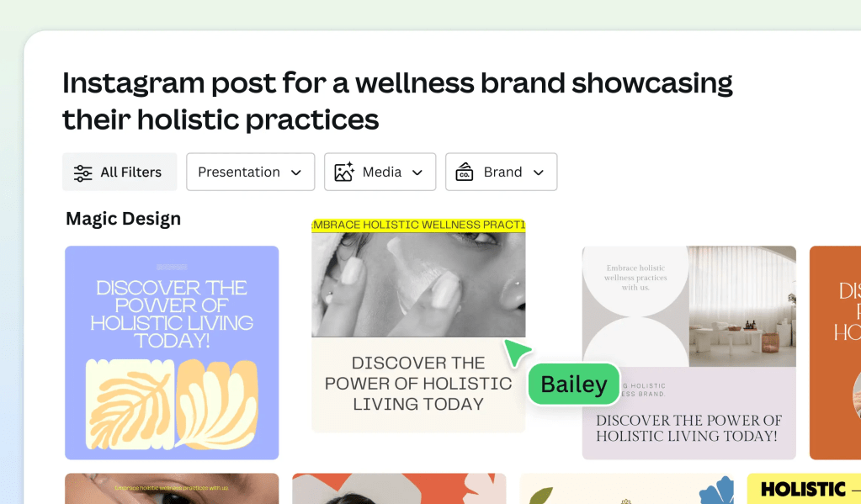The width and height of the screenshot is (861, 504).
Task: Click the Magic Design section heading
Action: pos(123,219)
